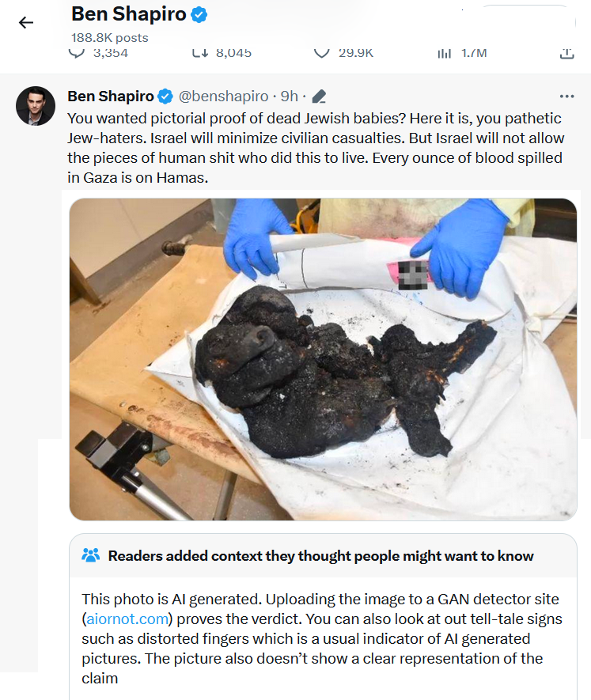
Task: Click the bold Ben Shapiro tweet author name
Action: click(x=111, y=96)
